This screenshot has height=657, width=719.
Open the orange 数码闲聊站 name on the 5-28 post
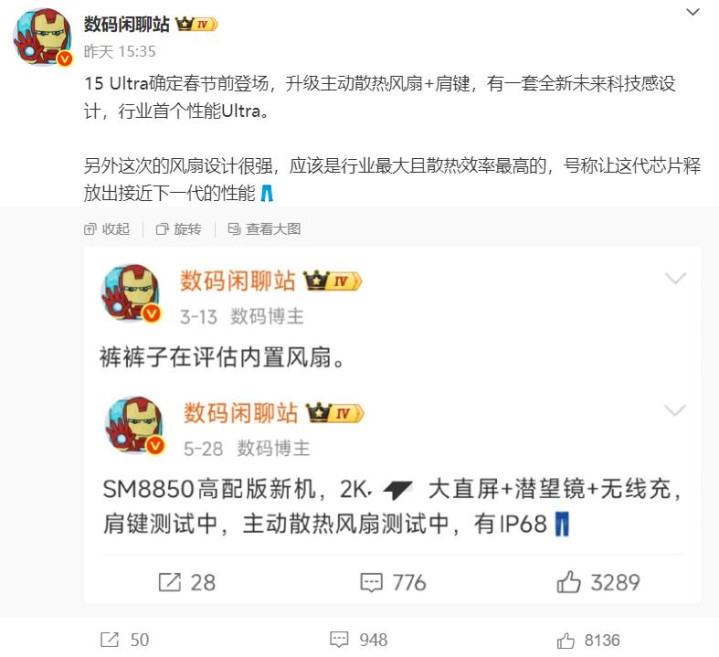coord(241,413)
